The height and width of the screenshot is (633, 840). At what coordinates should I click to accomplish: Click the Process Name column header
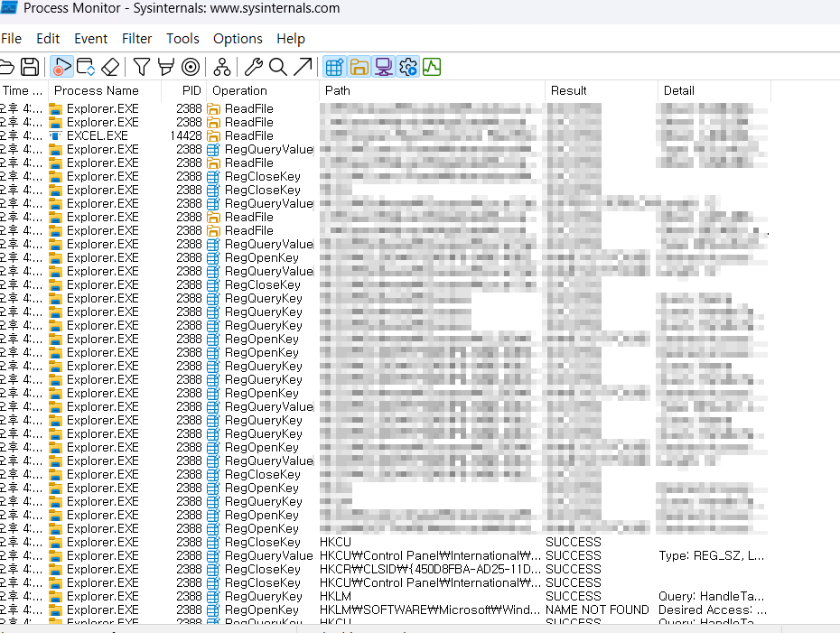(x=105, y=90)
